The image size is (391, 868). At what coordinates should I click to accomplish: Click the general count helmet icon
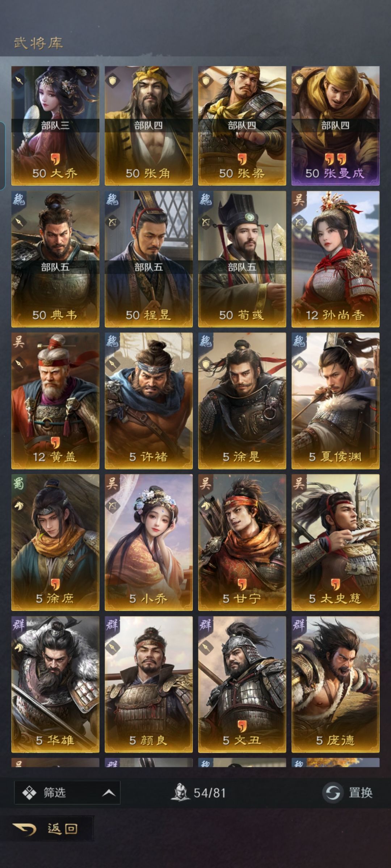(x=180, y=792)
